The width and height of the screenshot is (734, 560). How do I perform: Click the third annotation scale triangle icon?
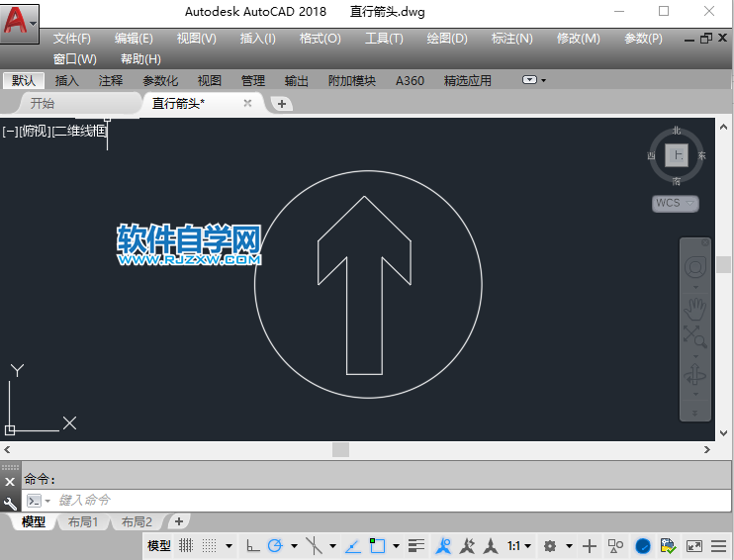(491, 545)
